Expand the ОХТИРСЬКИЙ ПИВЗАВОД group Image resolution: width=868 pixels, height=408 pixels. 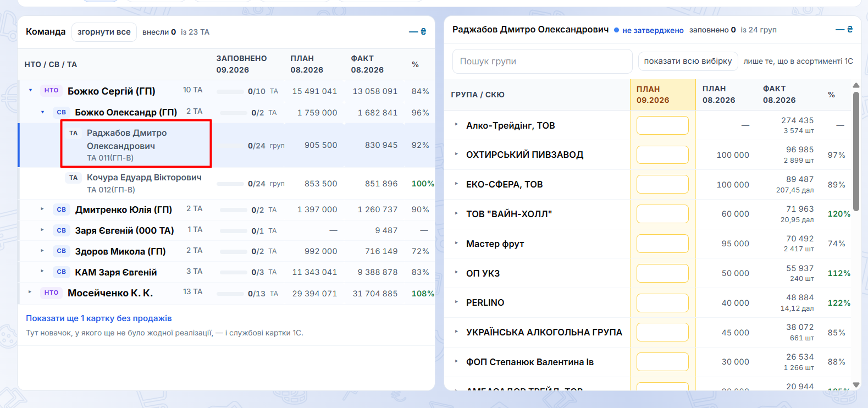[456, 155]
